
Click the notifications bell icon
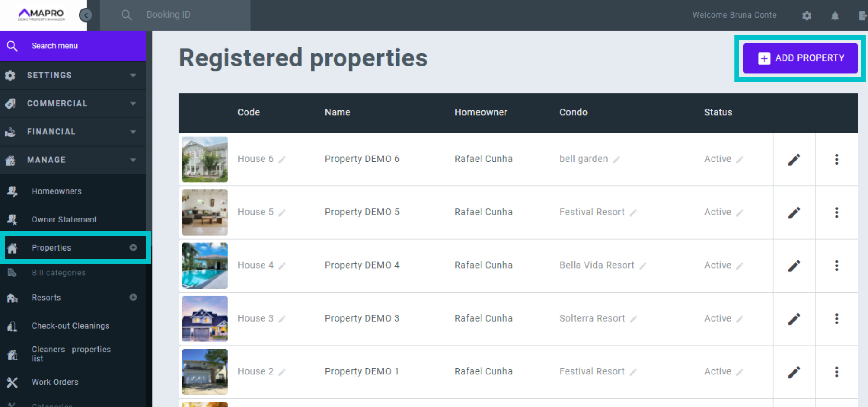click(835, 16)
